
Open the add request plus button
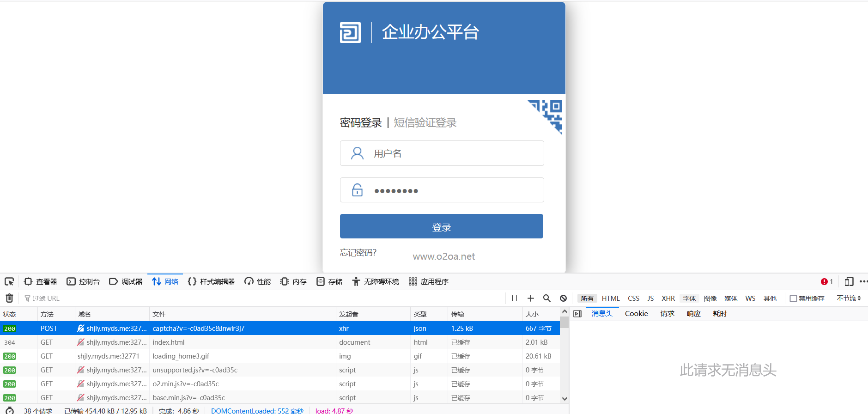531,298
